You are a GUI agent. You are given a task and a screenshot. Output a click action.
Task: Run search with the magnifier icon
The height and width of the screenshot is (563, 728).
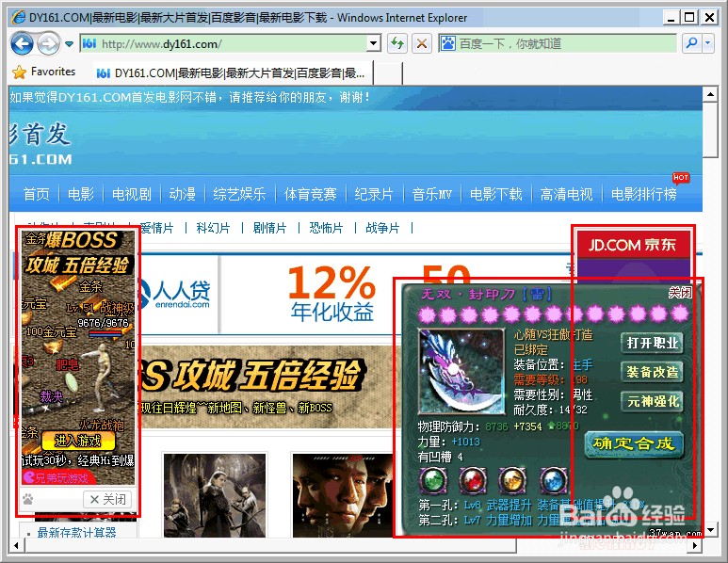coord(691,44)
